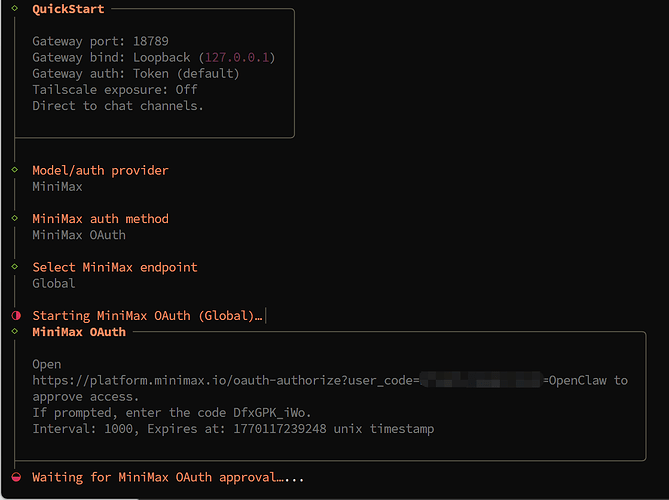Click the bold 'MiniMax OAuth' box title
Viewport: 669px width, 500px height.
pos(79,332)
